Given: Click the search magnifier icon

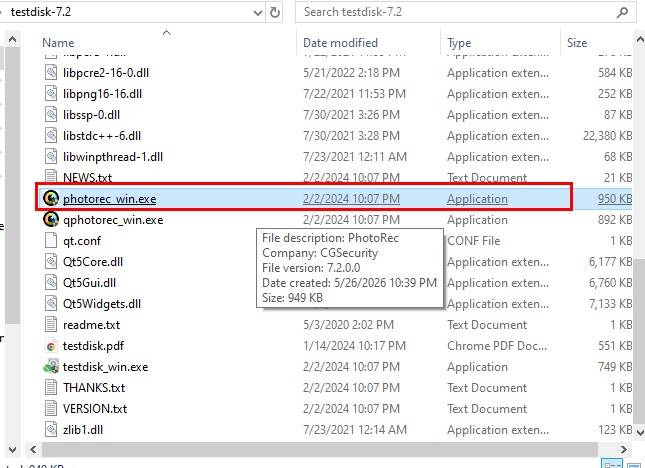Looking at the screenshot, I should click(x=622, y=12).
